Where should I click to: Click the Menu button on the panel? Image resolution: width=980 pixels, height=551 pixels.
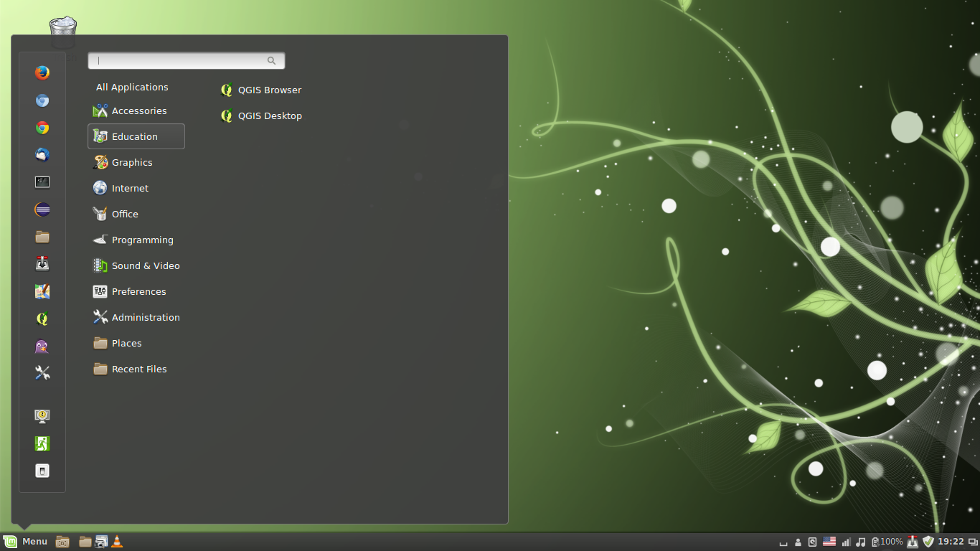[x=26, y=542]
